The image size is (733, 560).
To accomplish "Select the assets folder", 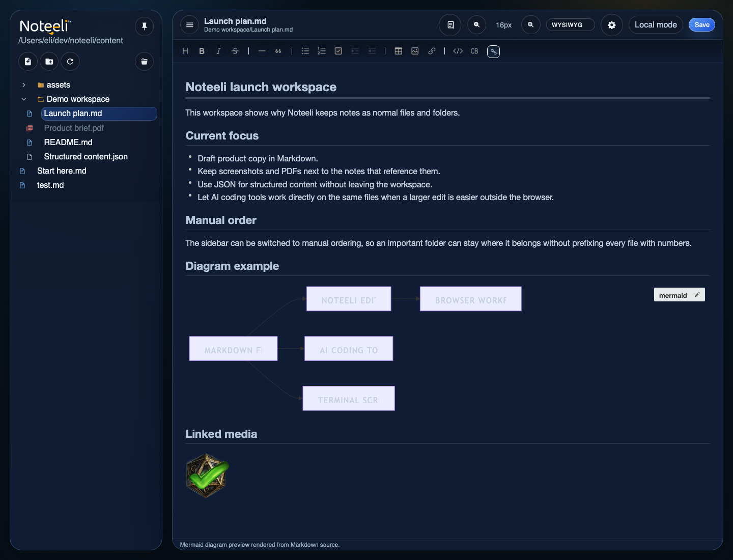I will 58,85.
